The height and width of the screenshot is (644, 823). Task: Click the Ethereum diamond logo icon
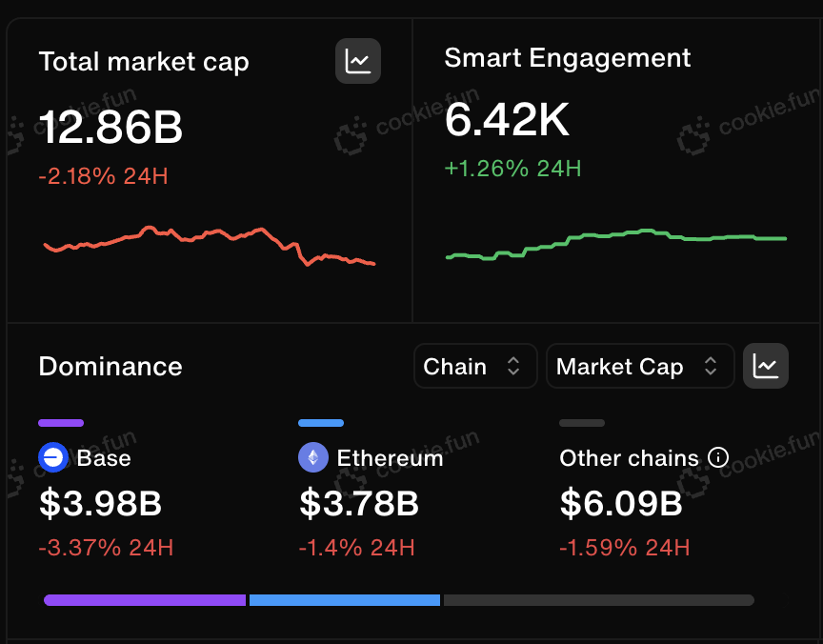(x=313, y=457)
